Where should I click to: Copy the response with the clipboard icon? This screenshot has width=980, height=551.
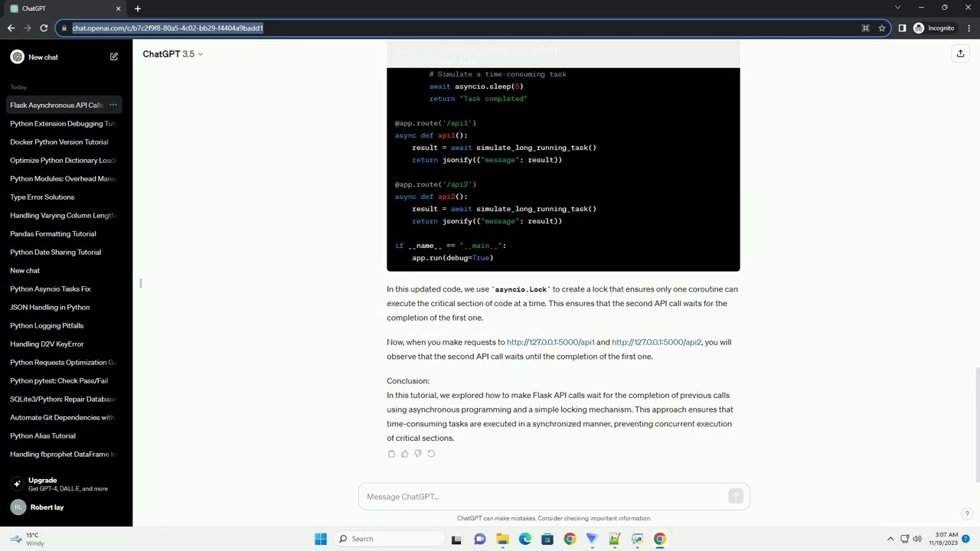coord(391,454)
